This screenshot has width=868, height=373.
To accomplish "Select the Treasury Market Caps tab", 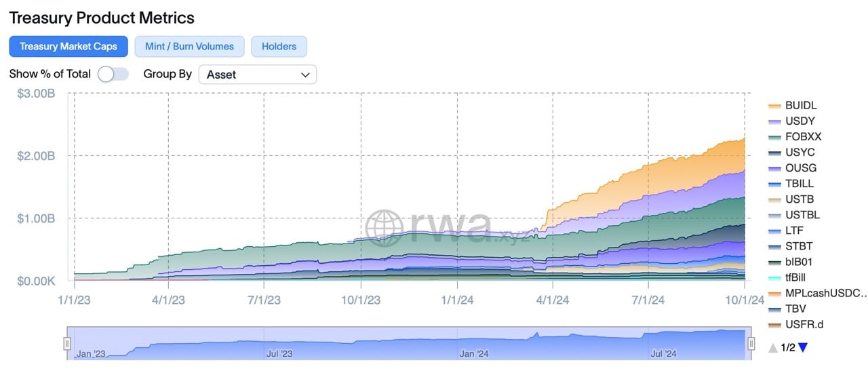I will tap(68, 47).
